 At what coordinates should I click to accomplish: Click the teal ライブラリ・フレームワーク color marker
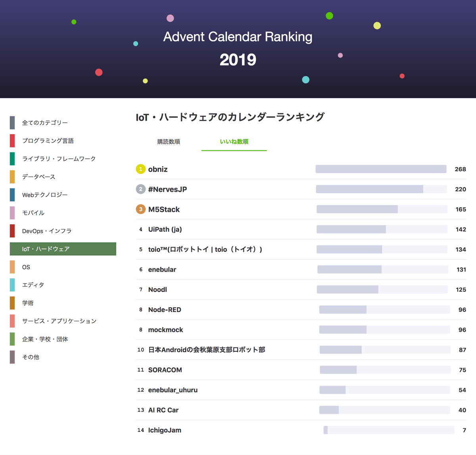[12, 159]
